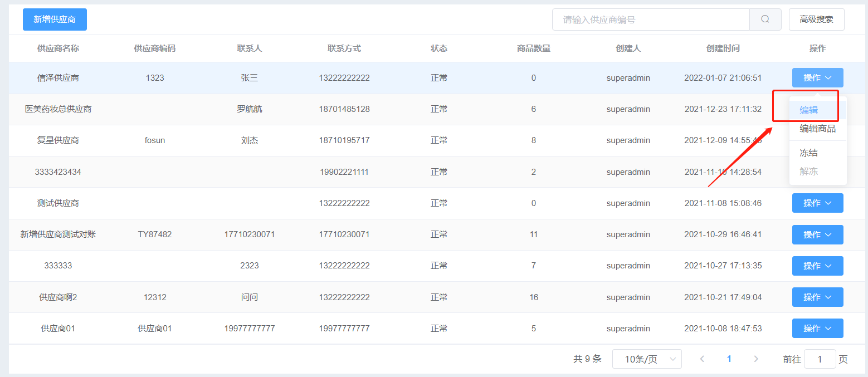Click 商品数量 column header
Image resolution: width=868 pixels, height=377 pixels.
534,48
